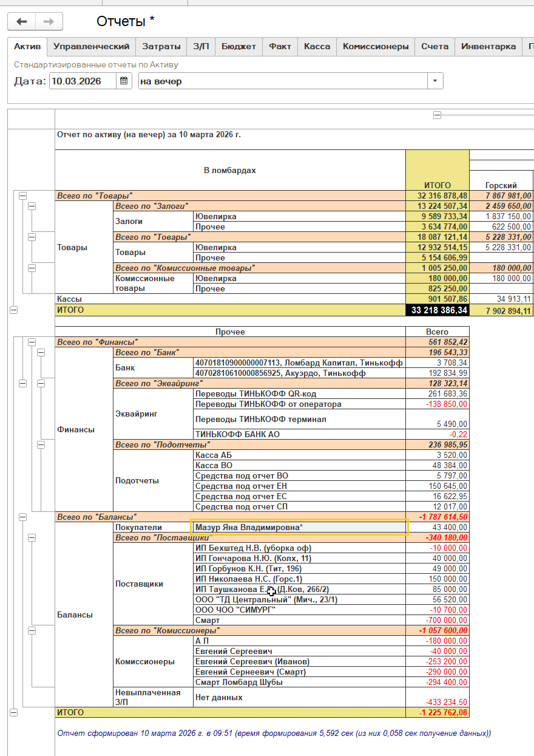The image size is (534, 756).
Task: Open the calendar picker beside the date
Action: click(x=124, y=81)
